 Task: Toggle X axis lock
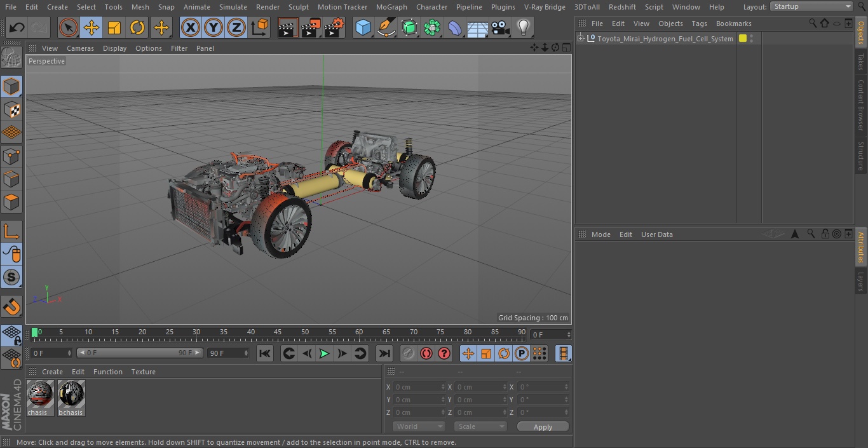coord(191,27)
